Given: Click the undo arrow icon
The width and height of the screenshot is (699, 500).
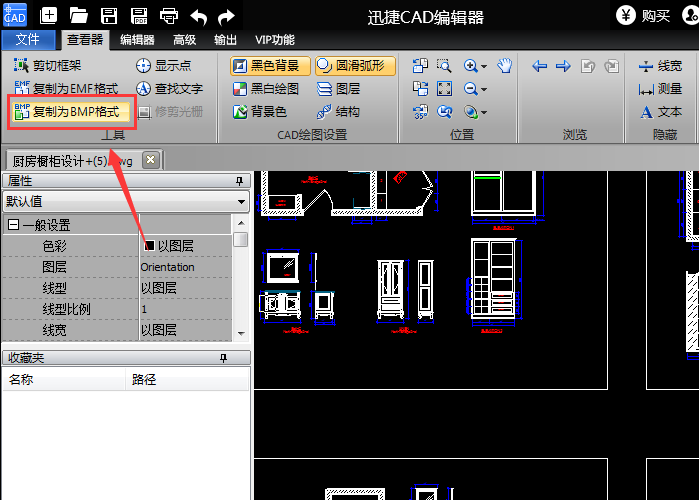Looking at the screenshot, I should click(199, 15).
